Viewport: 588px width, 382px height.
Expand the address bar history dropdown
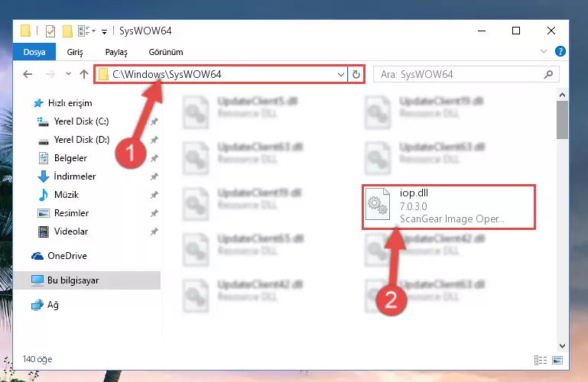(341, 75)
